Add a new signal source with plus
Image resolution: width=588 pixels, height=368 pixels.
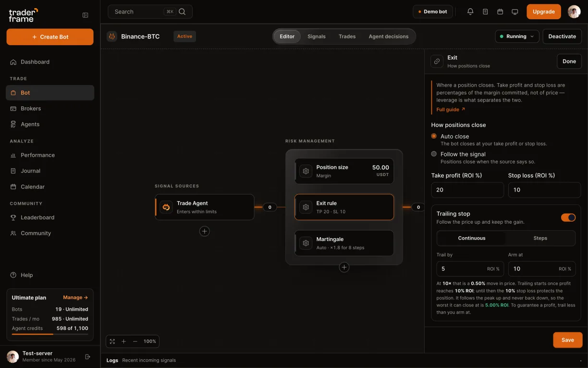click(205, 231)
